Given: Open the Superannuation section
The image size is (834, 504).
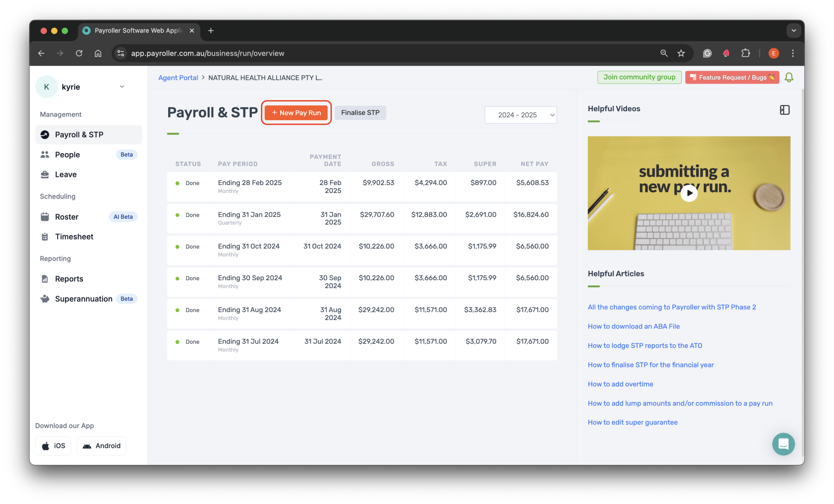Looking at the screenshot, I should tap(83, 298).
